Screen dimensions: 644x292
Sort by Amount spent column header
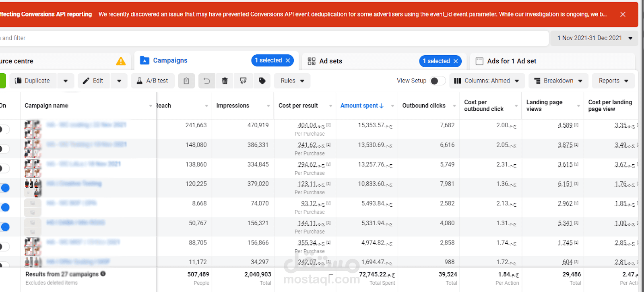(359, 106)
